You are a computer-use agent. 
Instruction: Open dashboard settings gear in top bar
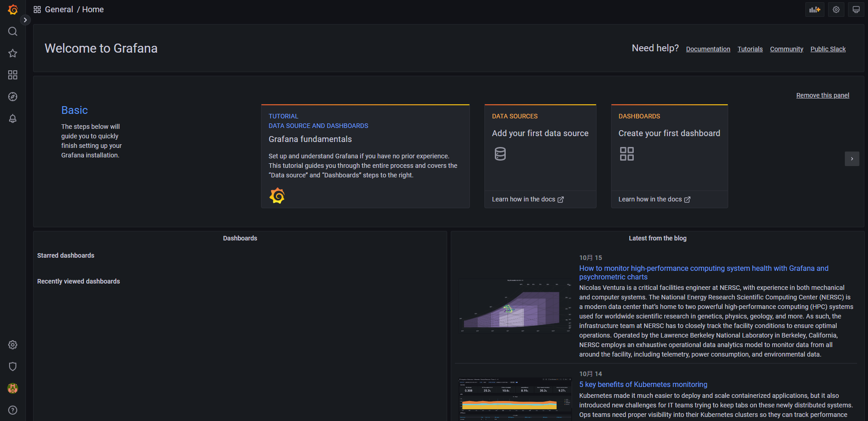click(x=836, y=10)
